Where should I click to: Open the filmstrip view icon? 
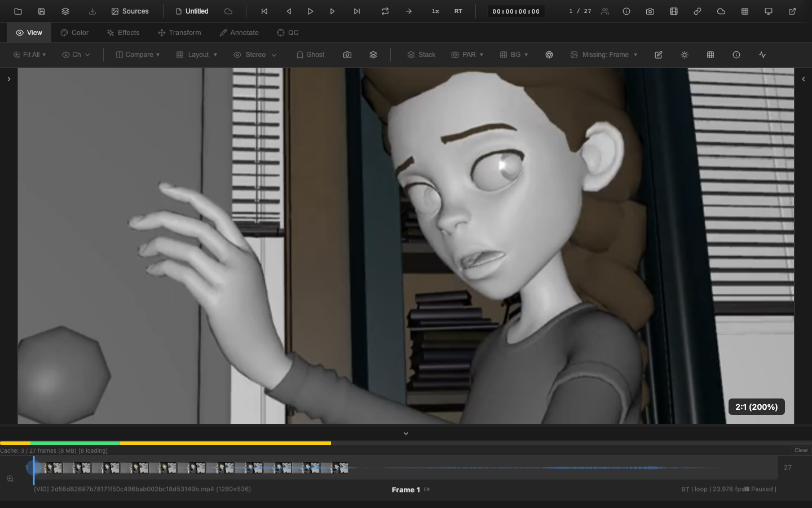point(673,11)
